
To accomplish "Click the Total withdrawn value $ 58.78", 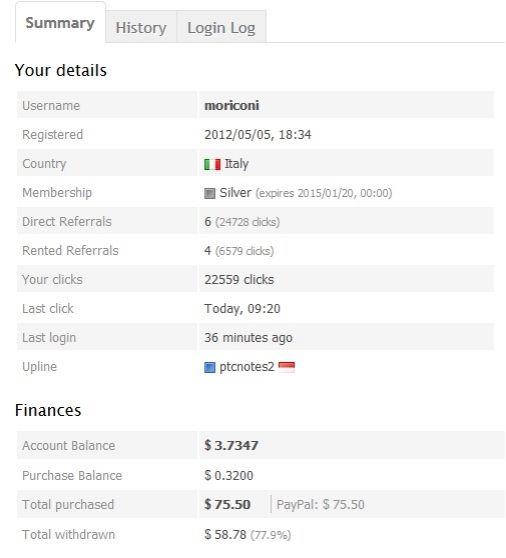I will (225, 535).
